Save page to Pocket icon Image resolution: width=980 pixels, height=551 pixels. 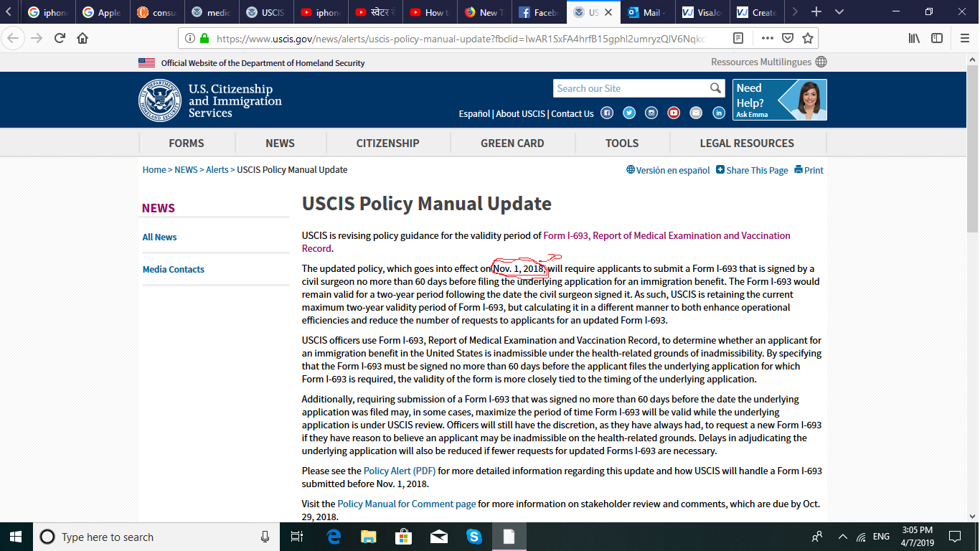point(788,38)
